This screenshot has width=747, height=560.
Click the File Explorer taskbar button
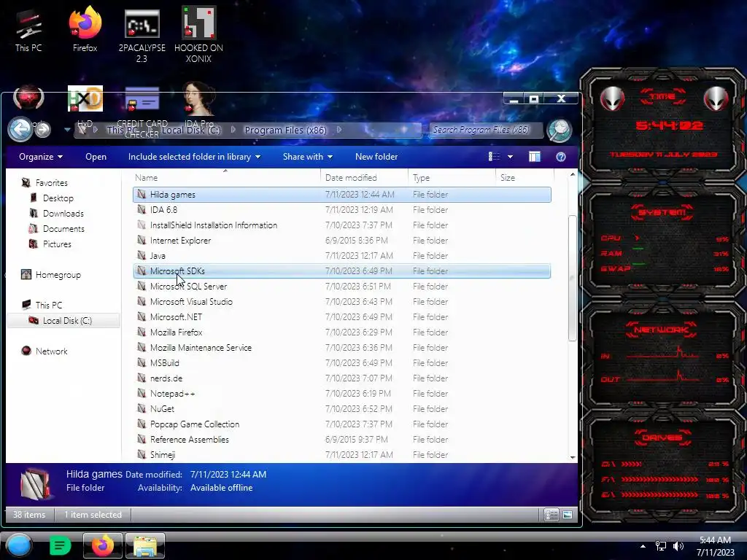(x=145, y=545)
